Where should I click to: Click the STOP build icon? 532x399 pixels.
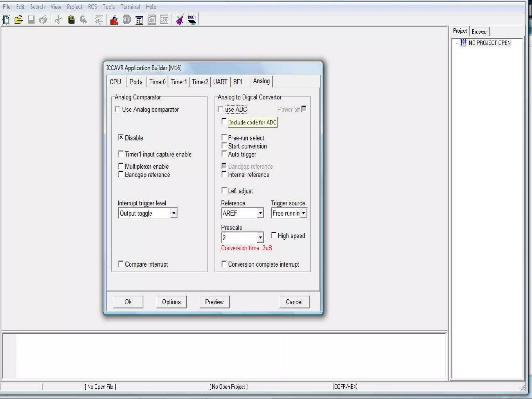point(127,20)
